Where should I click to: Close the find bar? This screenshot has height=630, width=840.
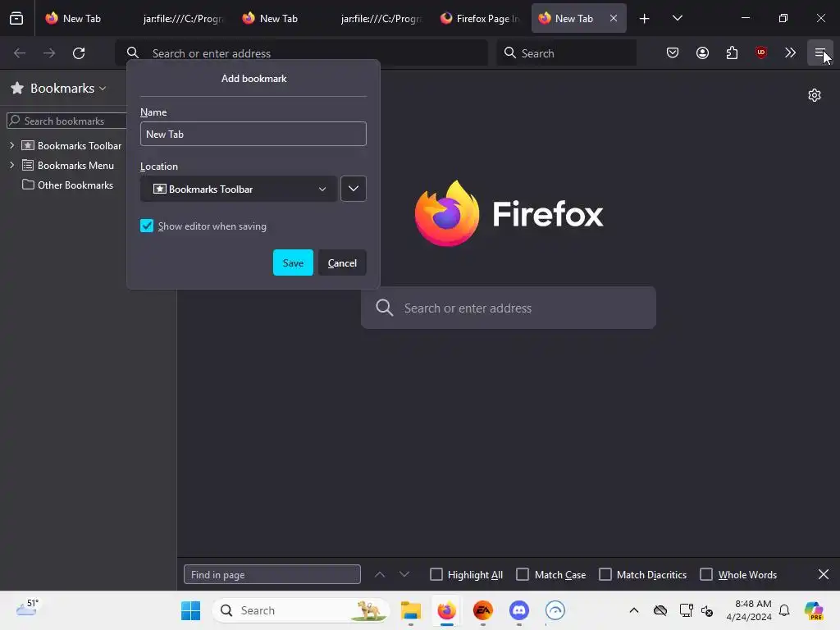pyautogui.click(x=824, y=574)
